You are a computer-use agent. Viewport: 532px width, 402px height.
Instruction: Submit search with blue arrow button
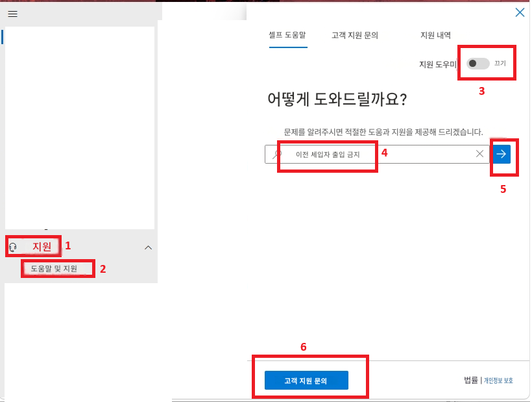(x=502, y=154)
